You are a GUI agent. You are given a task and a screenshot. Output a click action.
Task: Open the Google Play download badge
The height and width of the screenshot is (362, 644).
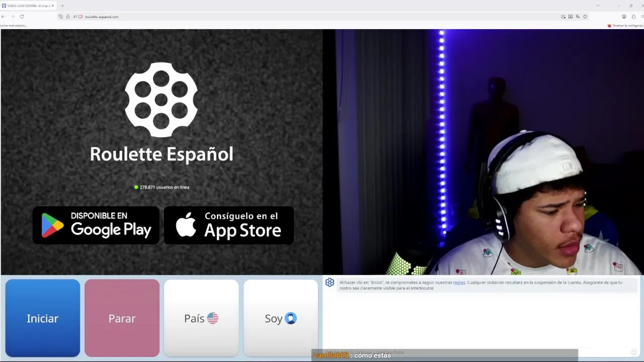click(x=96, y=225)
